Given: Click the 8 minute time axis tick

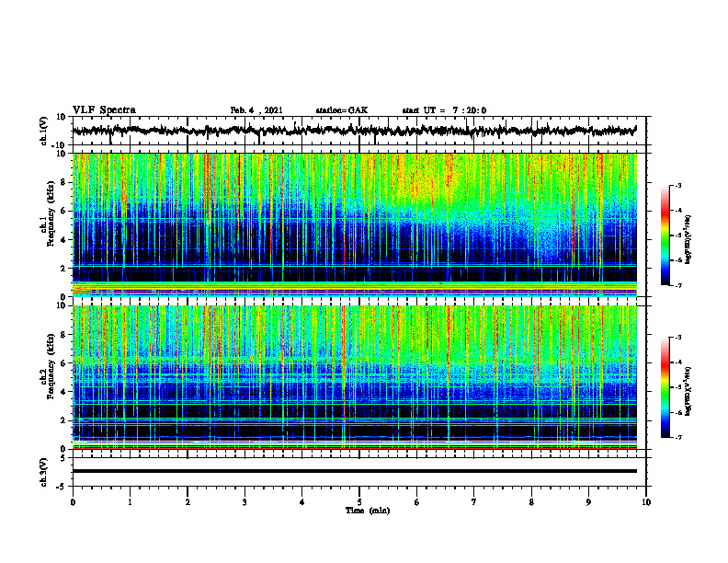Looking at the screenshot, I should point(531,502).
